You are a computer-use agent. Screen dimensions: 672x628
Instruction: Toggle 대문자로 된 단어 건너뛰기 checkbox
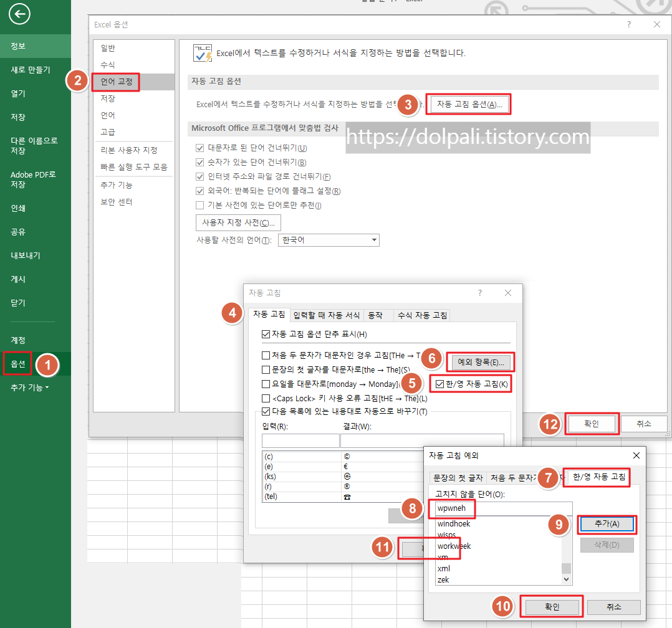(x=199, y=148)
